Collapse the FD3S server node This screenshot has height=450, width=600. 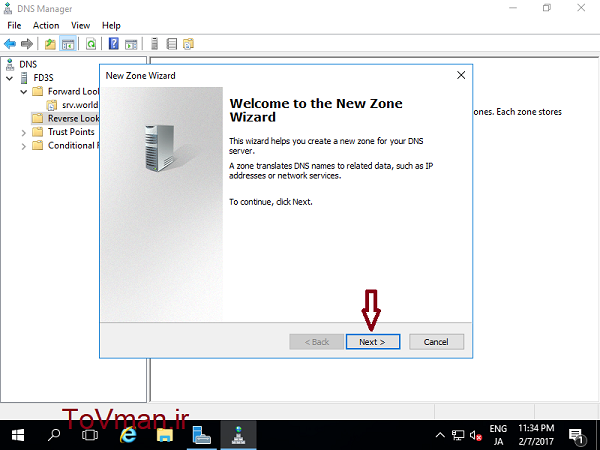tap(10, 78)
